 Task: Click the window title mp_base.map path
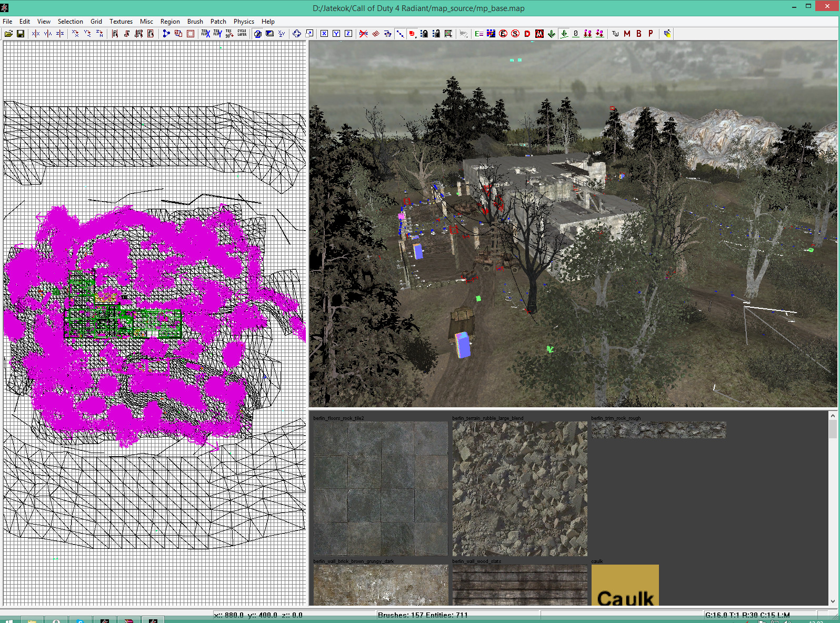click(x=418, y=8)
